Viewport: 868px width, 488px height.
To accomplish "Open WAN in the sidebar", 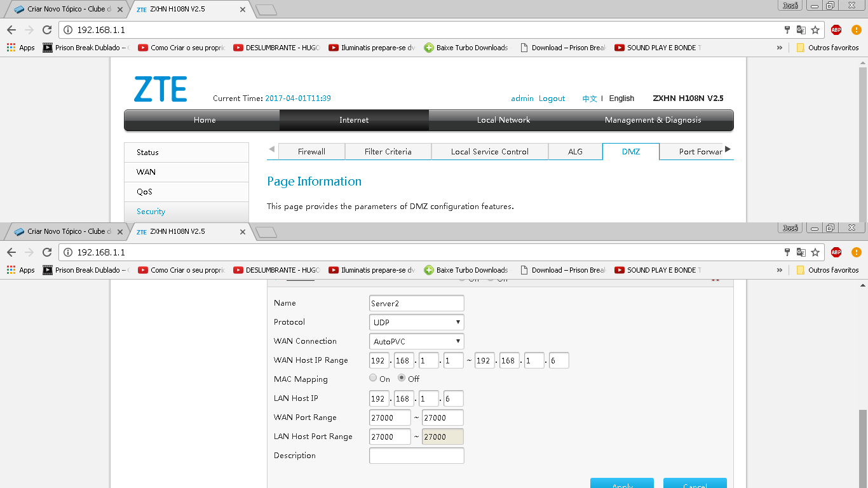I will [x=186, y=172].
